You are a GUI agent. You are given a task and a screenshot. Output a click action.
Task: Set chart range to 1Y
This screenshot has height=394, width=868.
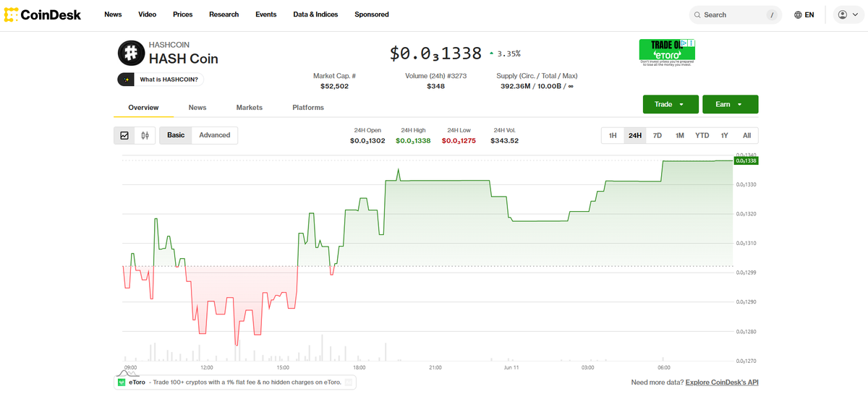(x=725, y=135)
